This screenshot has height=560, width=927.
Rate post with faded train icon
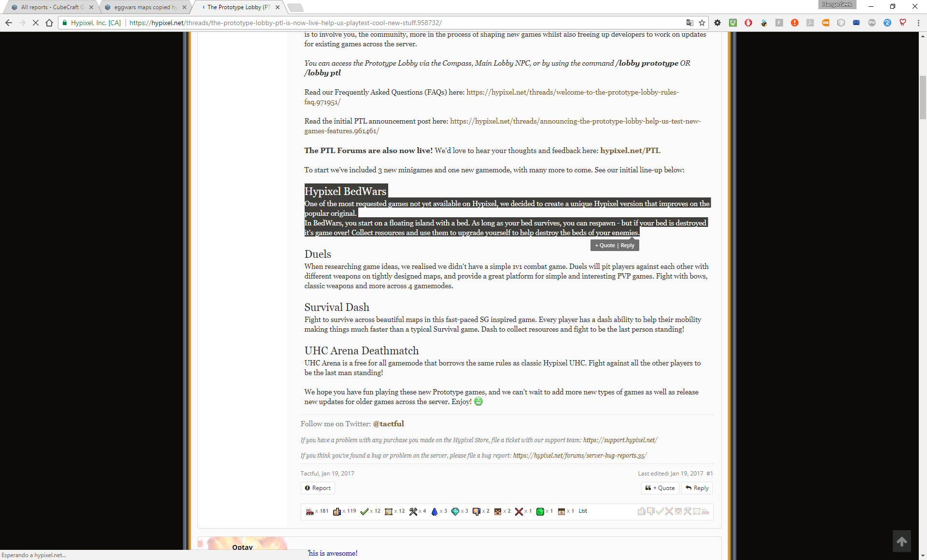[705, 511]
